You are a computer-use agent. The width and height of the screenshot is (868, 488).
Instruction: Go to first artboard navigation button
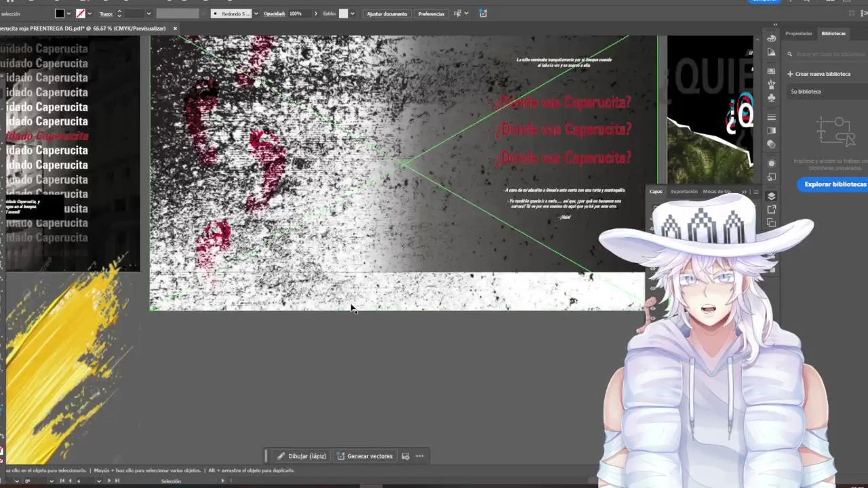point(62,481)
